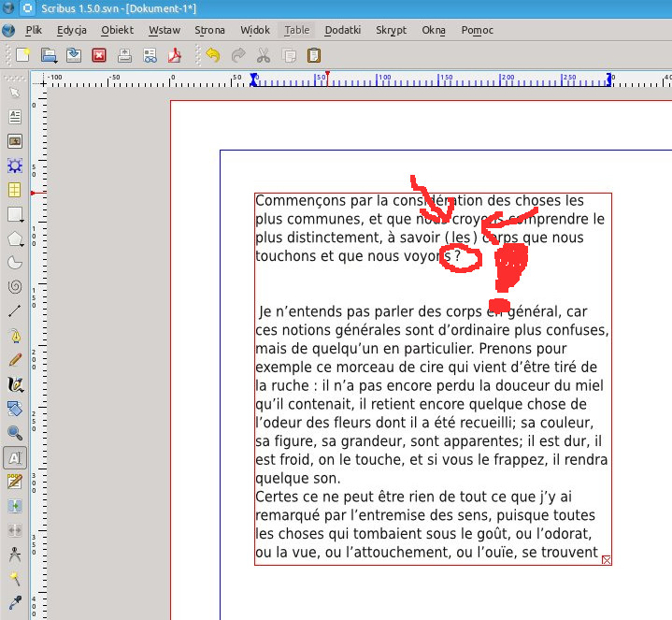Toggle the Edit Contents of Frame tool
Image resolution: width=672 pixels, height=620 pixels.
pos(14,457)
